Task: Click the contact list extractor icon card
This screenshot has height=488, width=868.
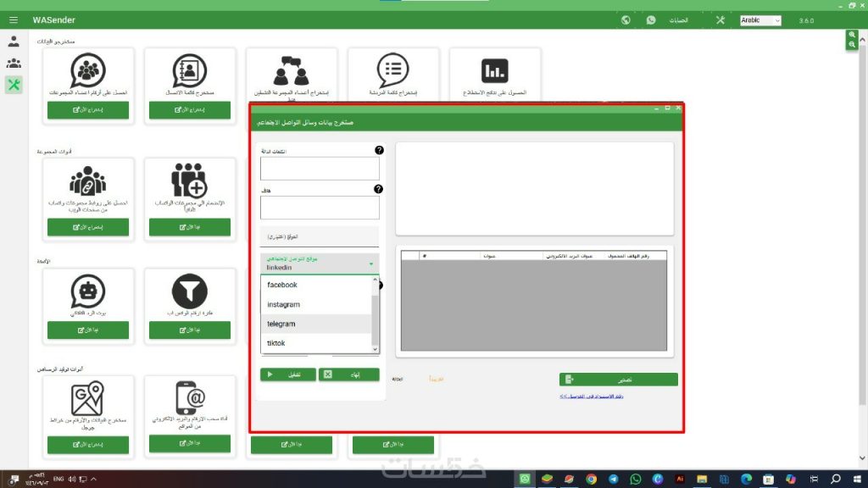Action: click(x=189, y=70)
